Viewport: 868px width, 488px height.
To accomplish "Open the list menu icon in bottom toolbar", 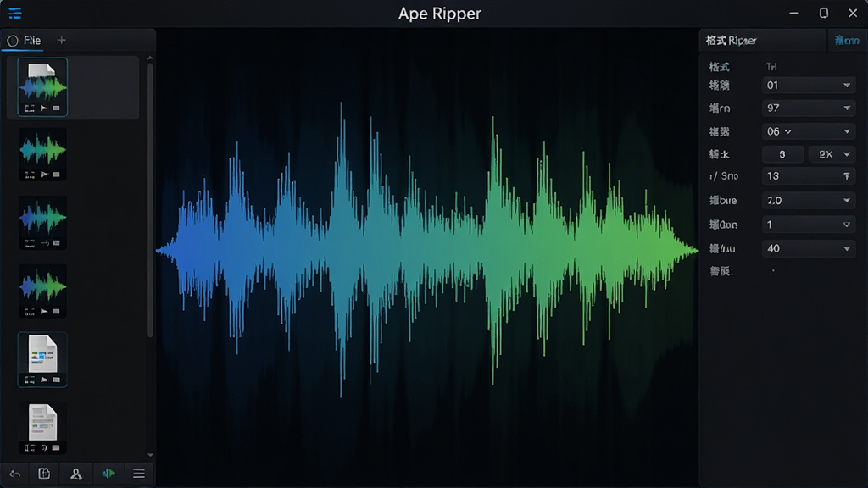I will 139,474.
